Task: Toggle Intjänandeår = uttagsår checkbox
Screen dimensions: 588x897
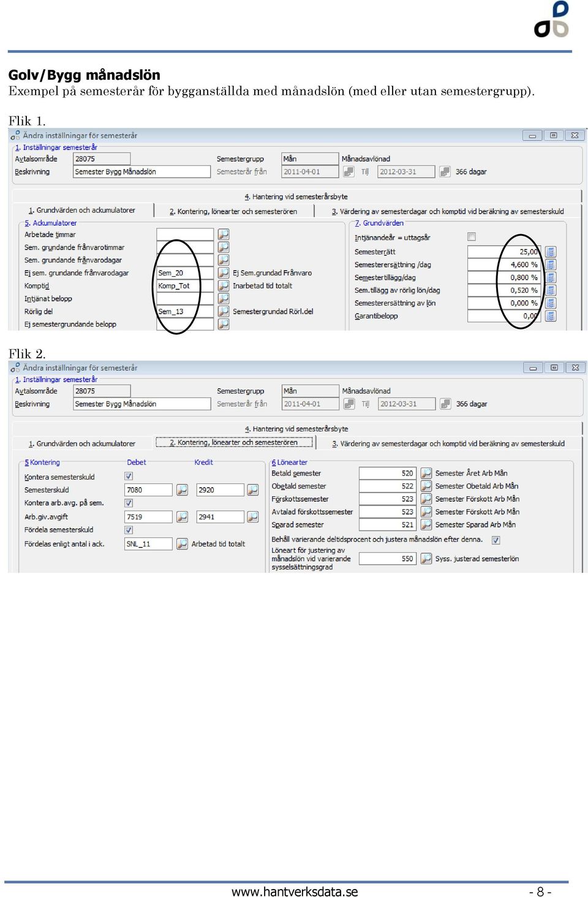Action: (x=472, y=237)
